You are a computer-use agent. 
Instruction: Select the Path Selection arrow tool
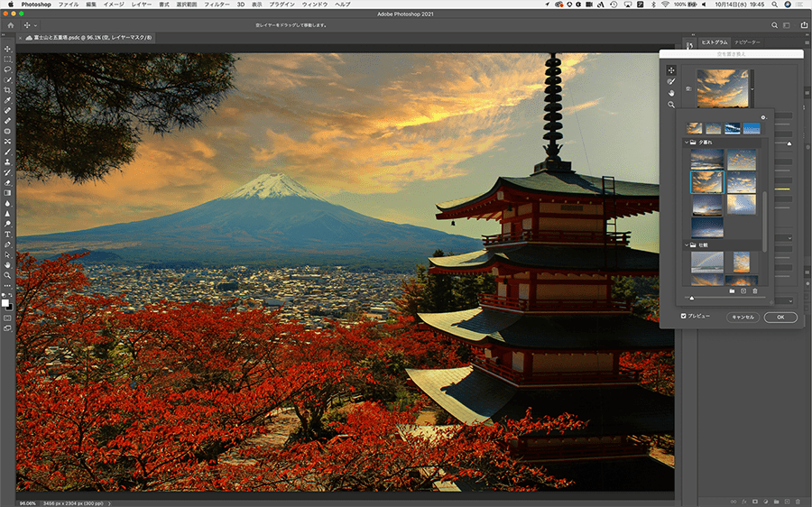pyautogui.click(x=7, y=254)
